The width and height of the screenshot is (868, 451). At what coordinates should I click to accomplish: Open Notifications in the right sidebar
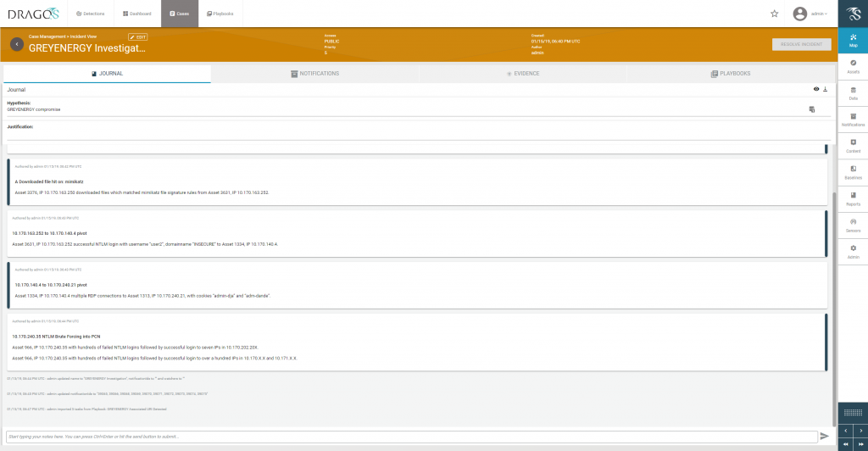[853, 120]
